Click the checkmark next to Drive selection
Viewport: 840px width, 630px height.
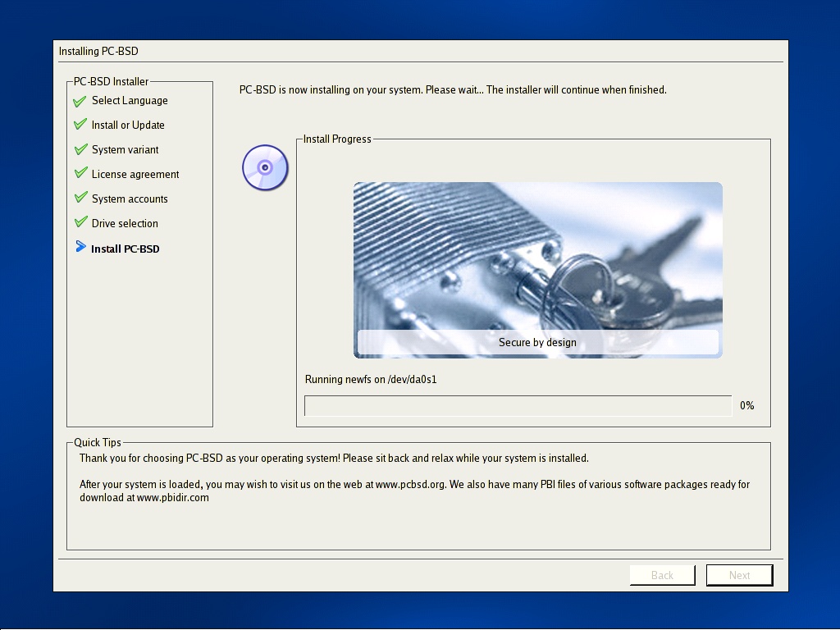[80, 221]
